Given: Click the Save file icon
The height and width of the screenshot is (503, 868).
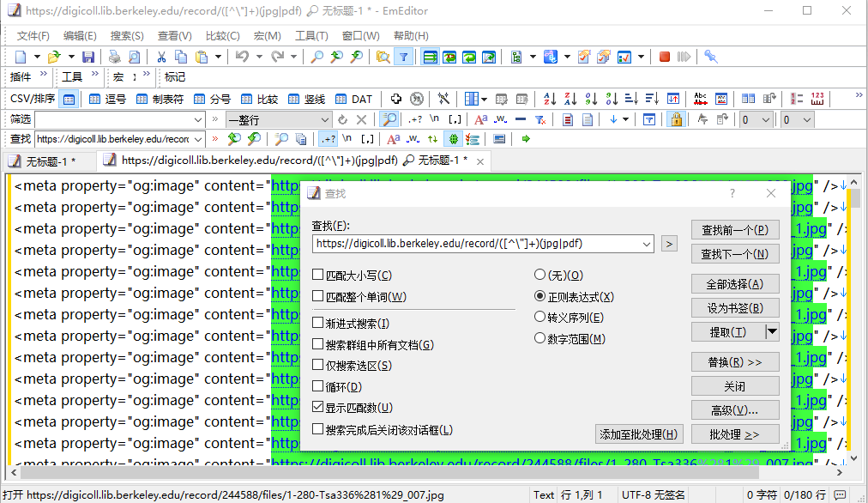Looking at the screenshot, I should click(x=88, y=57).
